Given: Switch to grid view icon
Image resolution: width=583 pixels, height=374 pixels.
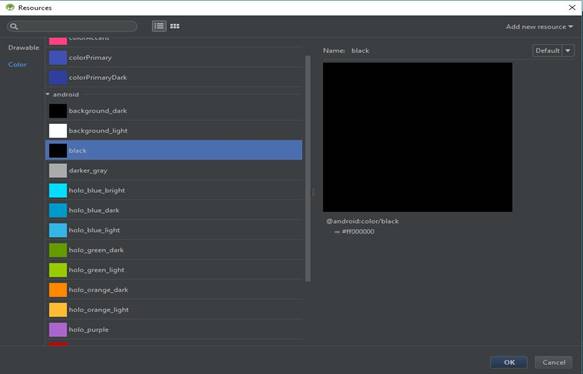Looking at the screenshot, I should click(x=175, y=26).
